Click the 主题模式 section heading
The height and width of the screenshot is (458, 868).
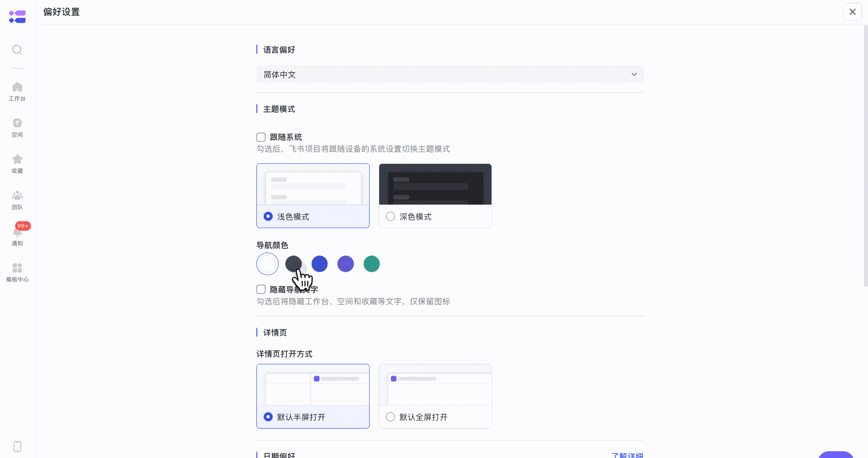point(279,109)
